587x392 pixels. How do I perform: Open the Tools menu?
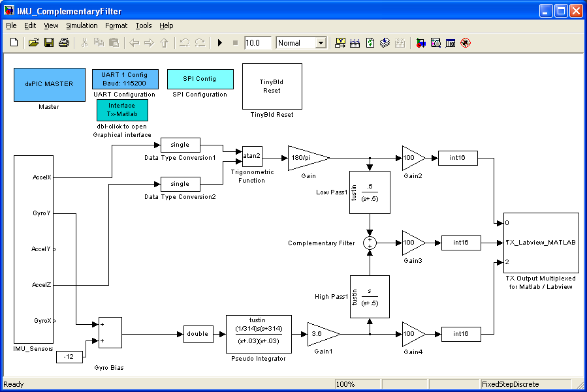[x=144, y=25]
